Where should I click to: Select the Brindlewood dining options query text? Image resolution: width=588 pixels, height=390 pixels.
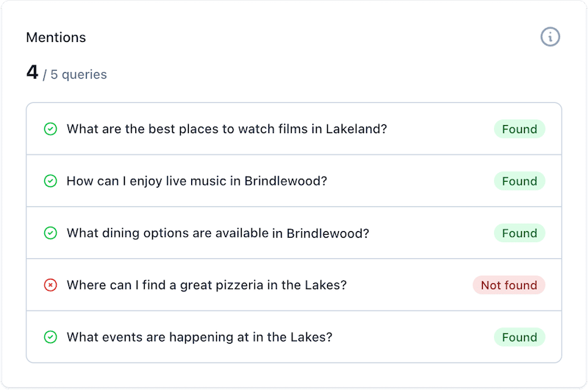coord(218,233)
